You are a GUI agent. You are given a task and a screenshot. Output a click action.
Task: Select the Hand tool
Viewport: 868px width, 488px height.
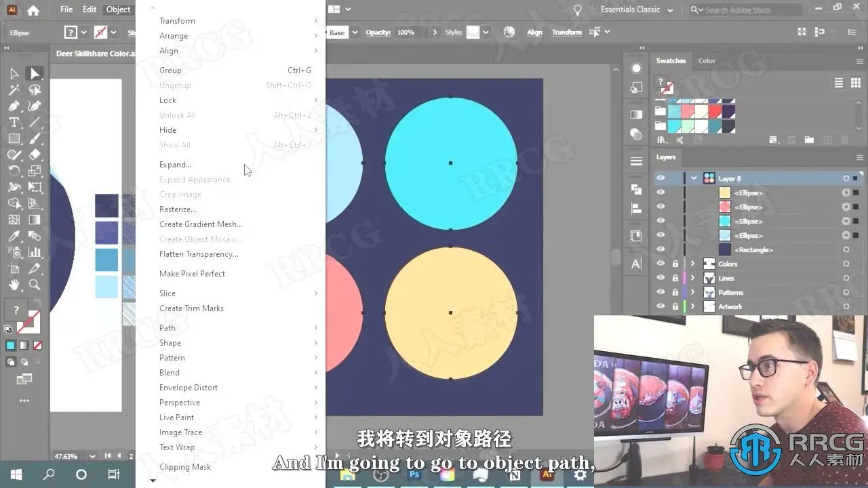coord(14,285)
